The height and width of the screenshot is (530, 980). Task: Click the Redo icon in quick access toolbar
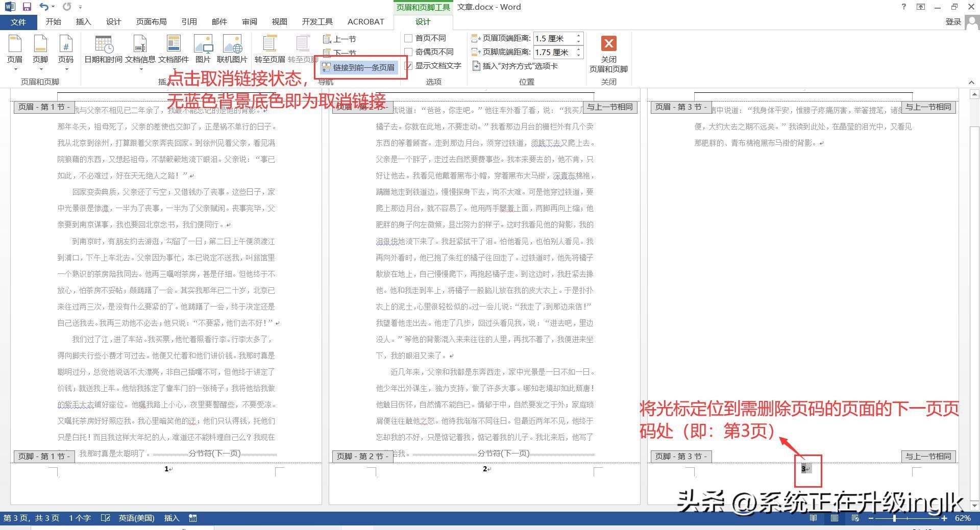[x=67, y=7]
